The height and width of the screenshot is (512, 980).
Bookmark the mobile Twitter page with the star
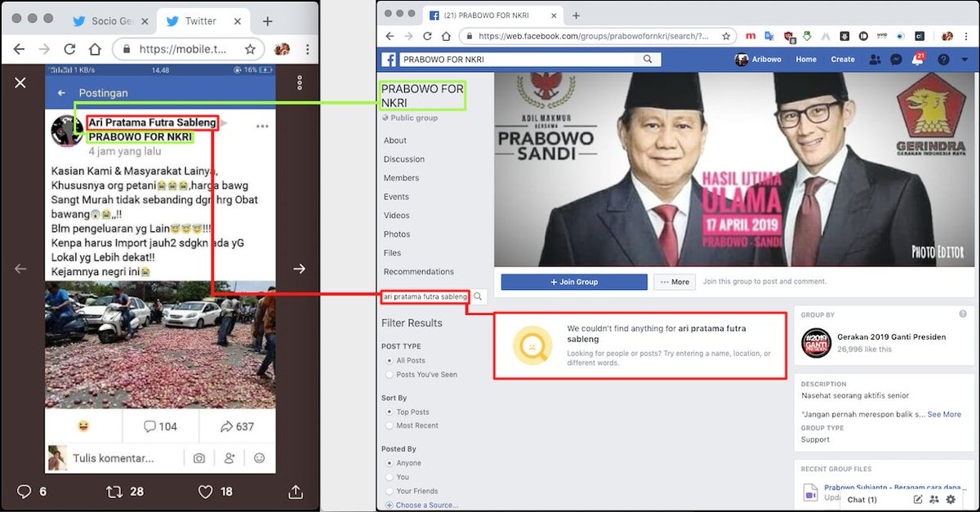[x=250, y=49]
